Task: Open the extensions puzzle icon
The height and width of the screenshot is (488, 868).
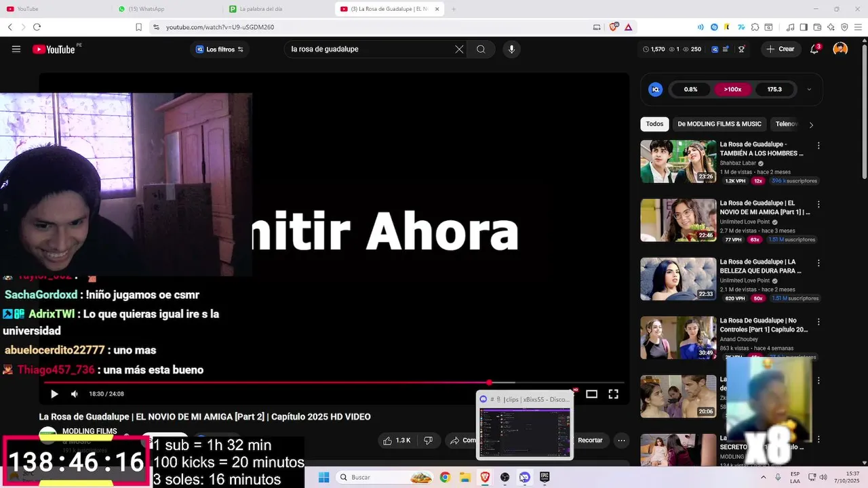Action: [x=755, y=27]
